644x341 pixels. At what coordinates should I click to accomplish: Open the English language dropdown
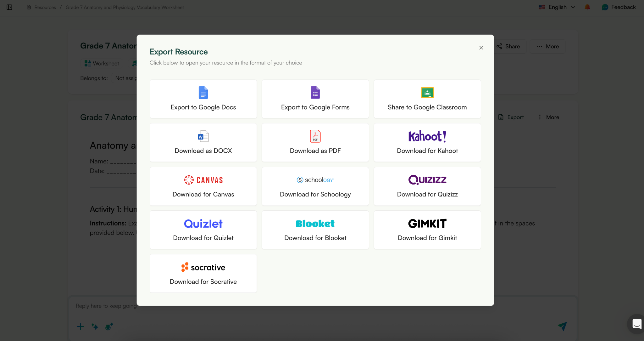[557, 7]
